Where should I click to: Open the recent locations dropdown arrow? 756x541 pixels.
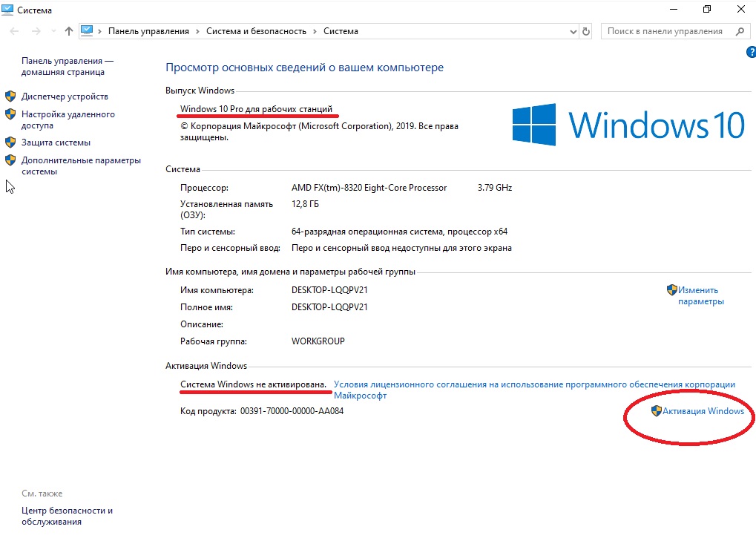tap(52, 32)
